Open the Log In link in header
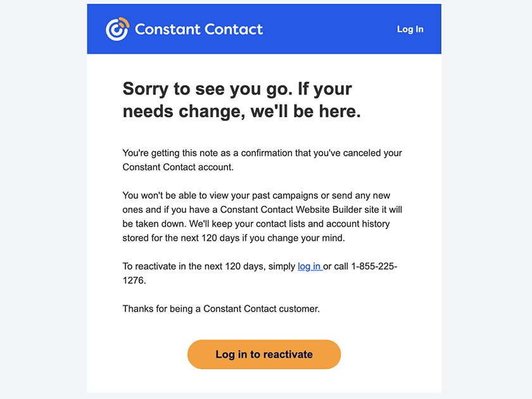The height and width of the screenshot is (399, 532). tap(410, 30)
